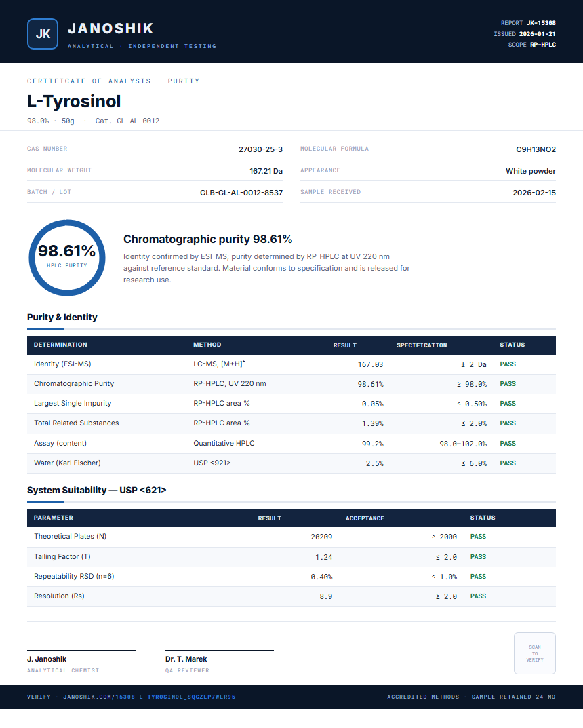Viewport: 583px width, 728px height.
Task: Click specification 98.0–102.0%
Action: click(463, 444)
